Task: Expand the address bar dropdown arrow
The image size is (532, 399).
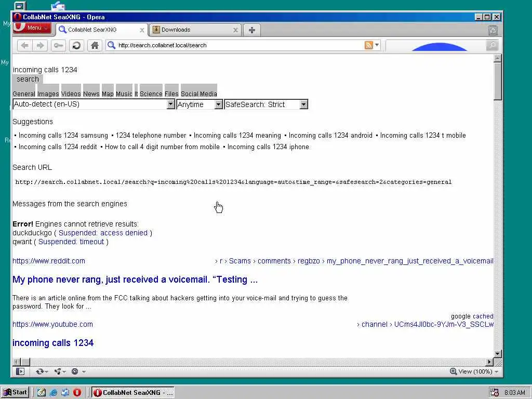Action: (x=377, y=45)
